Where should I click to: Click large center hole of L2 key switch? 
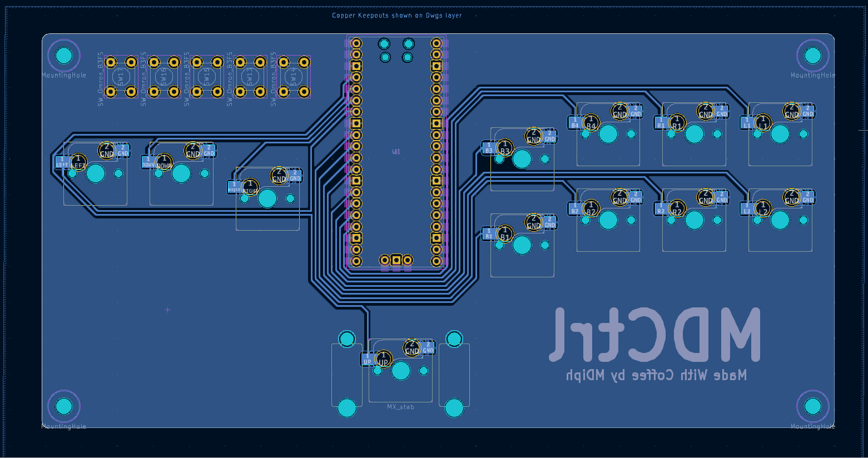pos(780,220)
